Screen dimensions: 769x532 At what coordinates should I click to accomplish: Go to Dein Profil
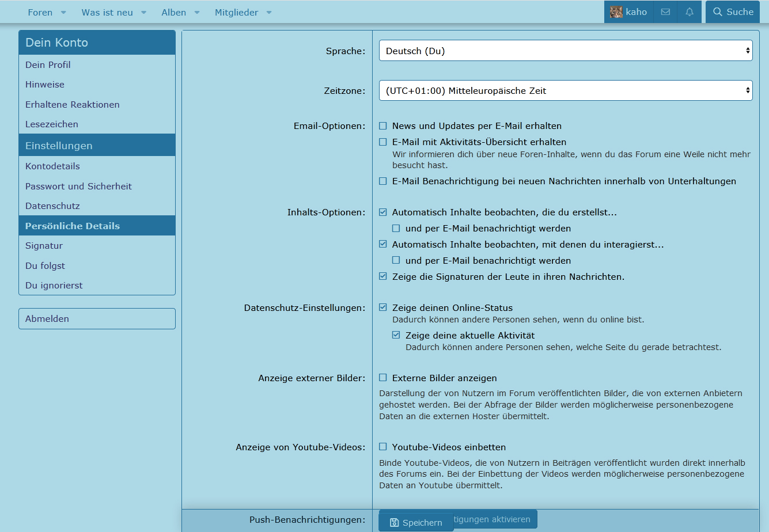point(97,65)
